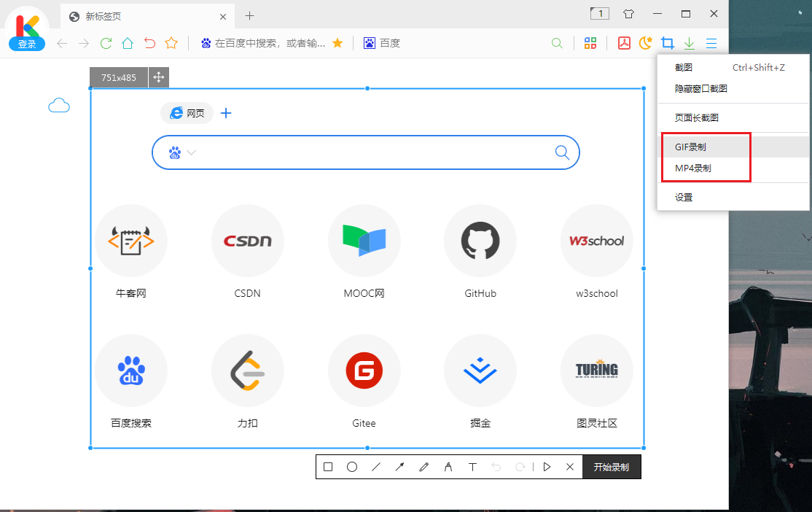Select 页面长截图 menu entry

(697, 117)
